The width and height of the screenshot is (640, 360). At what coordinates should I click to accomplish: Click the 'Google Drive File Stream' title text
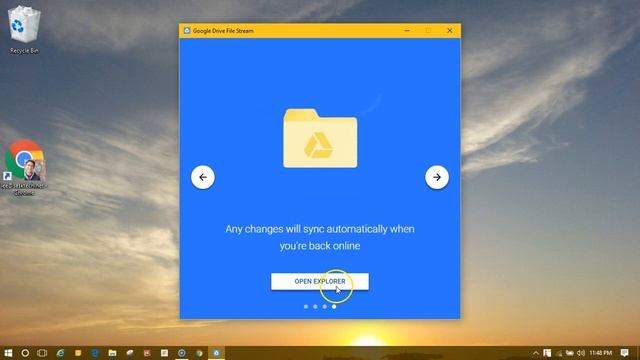pos(223,31)
